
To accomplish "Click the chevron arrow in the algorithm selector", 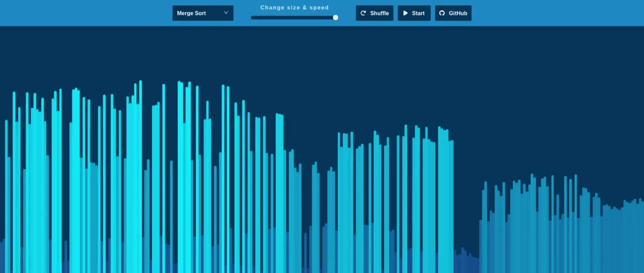I will coord(226,13).
